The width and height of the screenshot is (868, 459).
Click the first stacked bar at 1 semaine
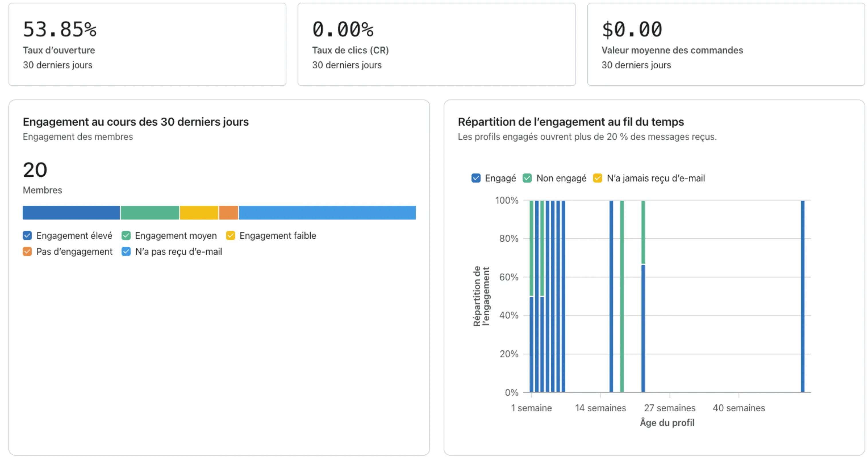pos(531,337)
